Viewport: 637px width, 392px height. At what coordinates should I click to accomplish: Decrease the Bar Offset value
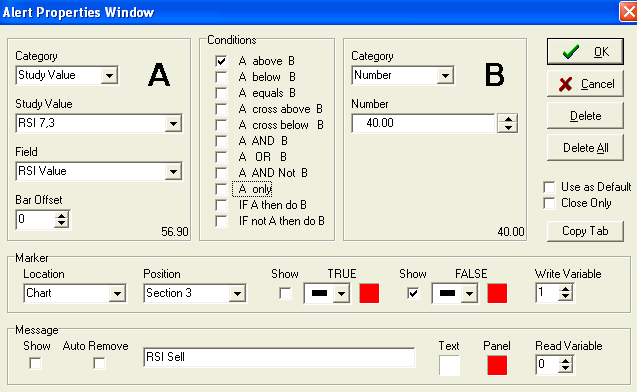(x=61, y=224)
